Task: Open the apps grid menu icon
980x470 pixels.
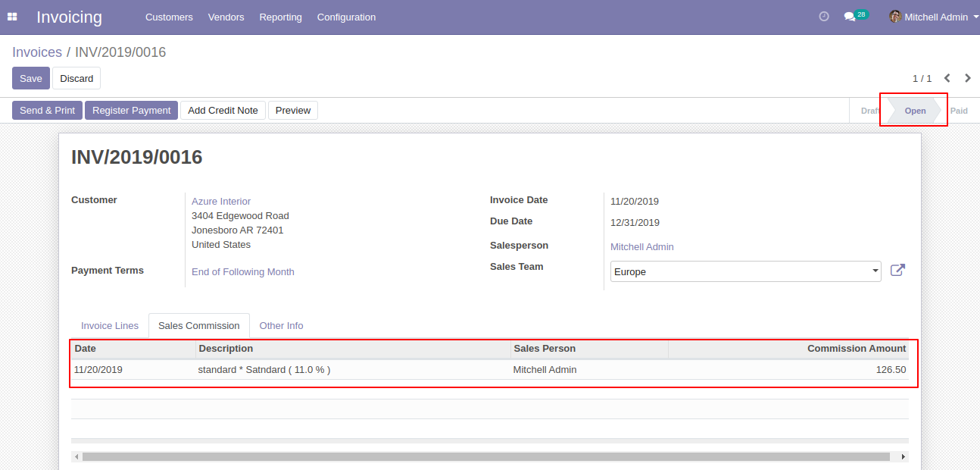Action: click(12, 17)
